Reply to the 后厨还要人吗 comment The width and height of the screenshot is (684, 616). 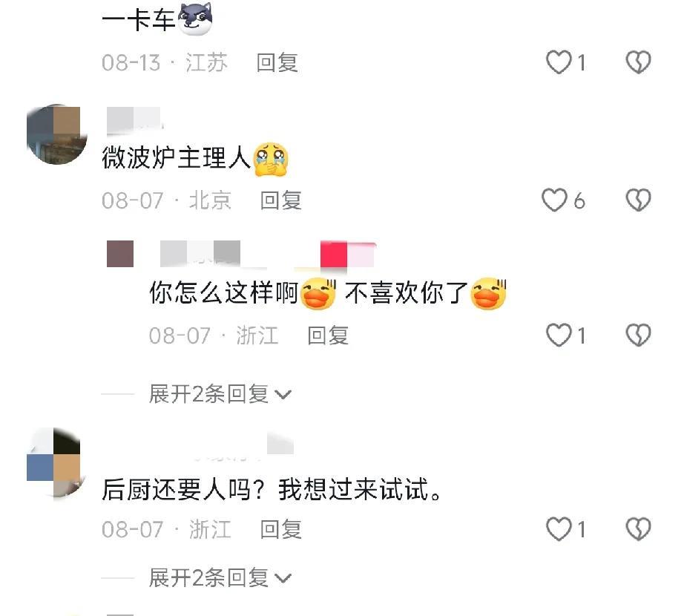[x=281, y=529]
